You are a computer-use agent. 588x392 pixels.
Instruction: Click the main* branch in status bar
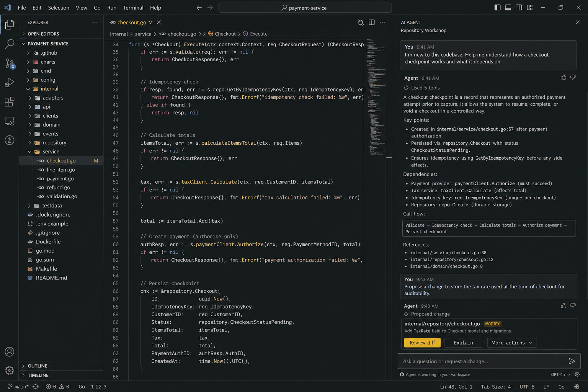[x=18, y=387]
